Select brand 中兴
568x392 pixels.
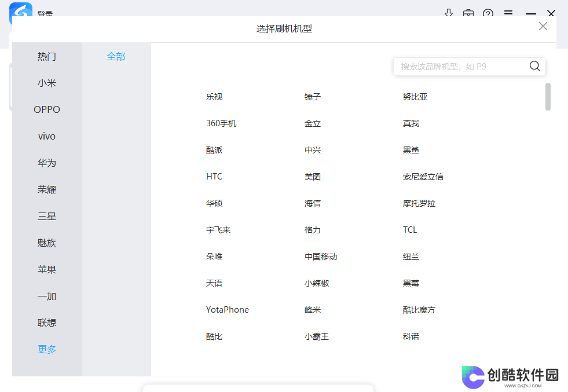[x=313, y=150]
